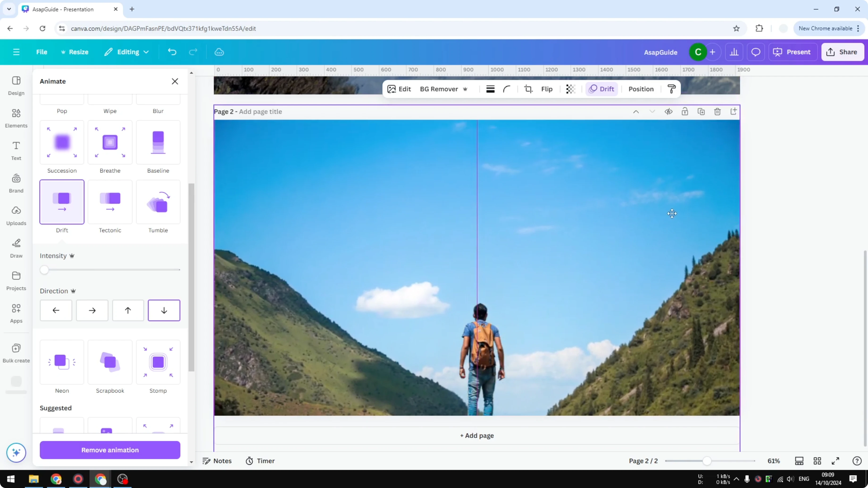Open the Crop tool in the toolbar
868x488 pixels.
[528, 89]
